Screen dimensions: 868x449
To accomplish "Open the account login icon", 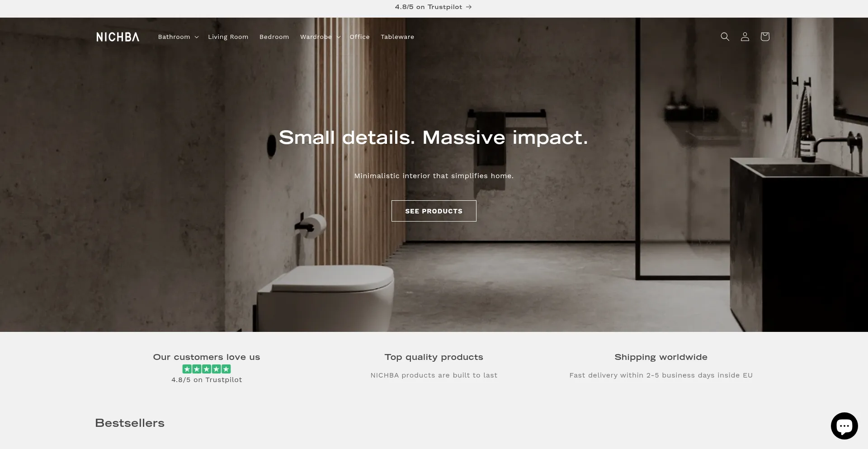I will [x=745, y=37].
